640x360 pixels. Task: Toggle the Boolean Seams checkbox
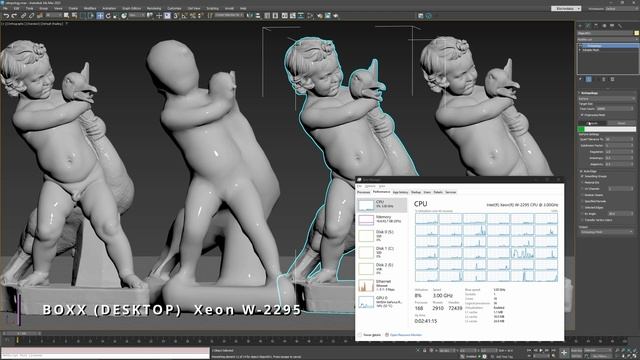click(x=582, y=195)
